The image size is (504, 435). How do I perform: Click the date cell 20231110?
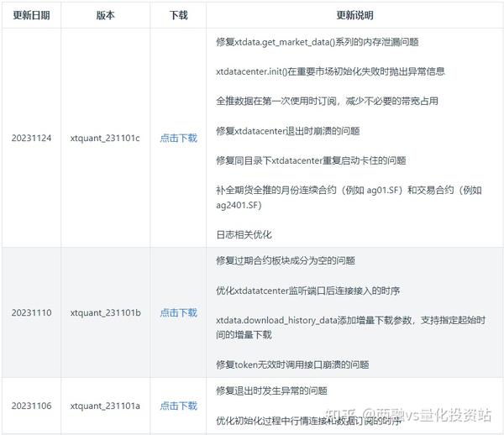pyautogui.click(x=31, y=312)
